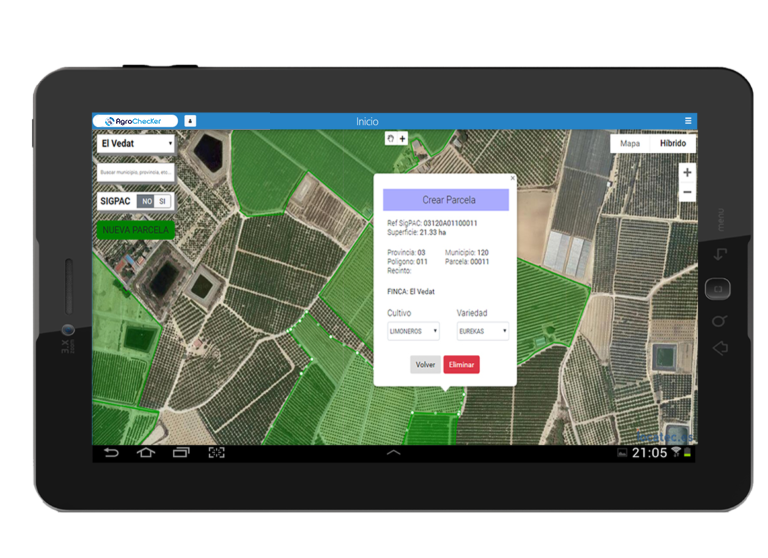Click the NUEVA PARCELA button
768x558 pixels.
[x=136, y=230]
